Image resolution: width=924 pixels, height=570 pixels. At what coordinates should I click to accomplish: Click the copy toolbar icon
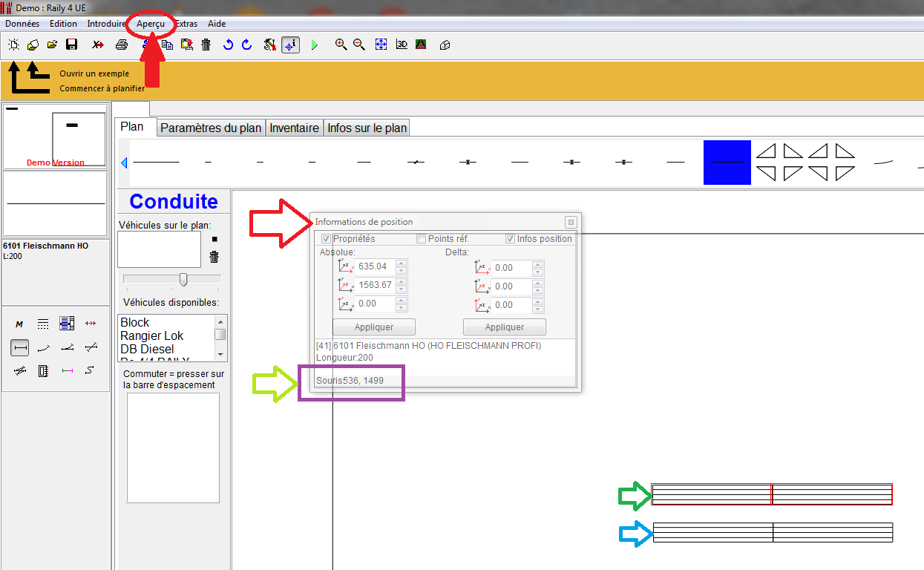[x=168, y=45]
